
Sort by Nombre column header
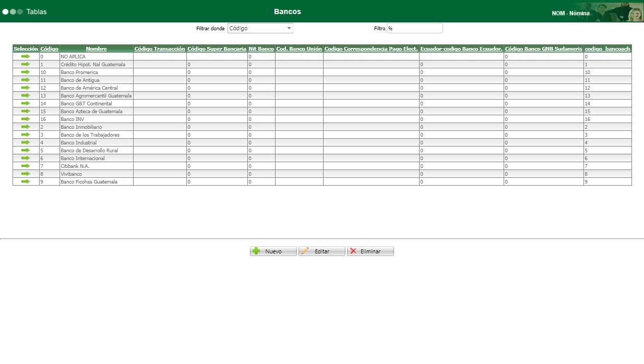click(x=96, y=48)
